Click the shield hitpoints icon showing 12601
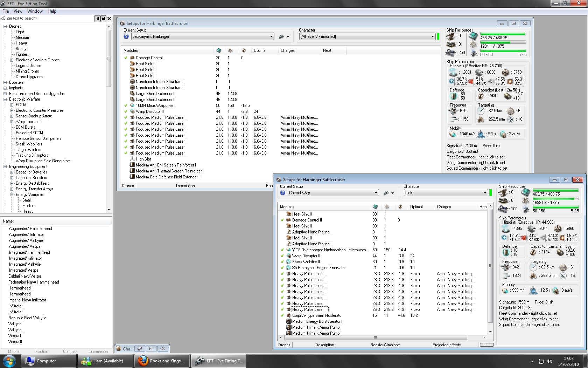Viewport: 588px width, 368px height. point(453,72)
